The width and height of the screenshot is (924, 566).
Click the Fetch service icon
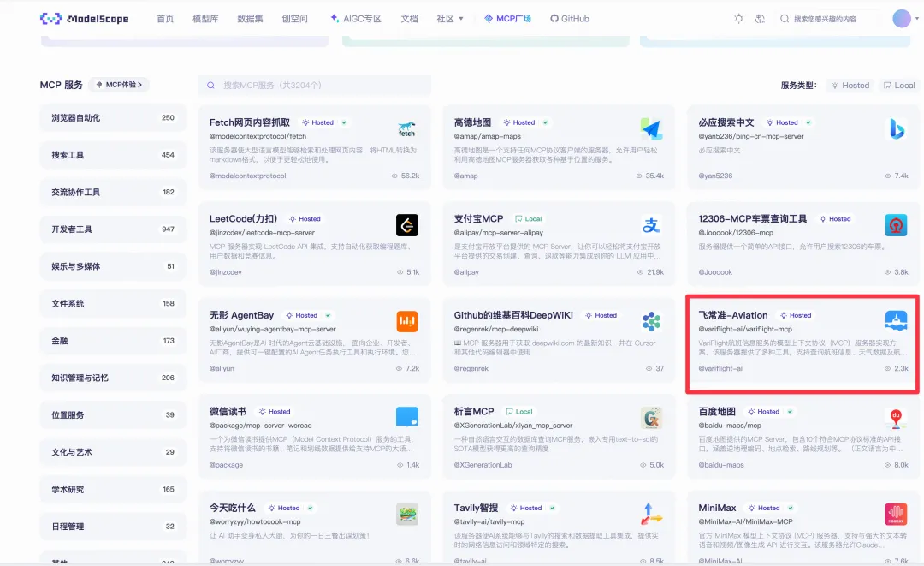point(406,128)
